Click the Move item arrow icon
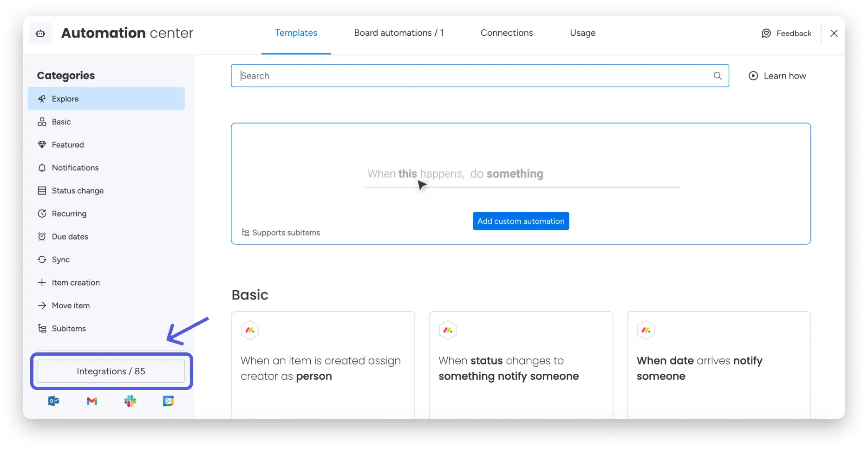 point(42,306)
